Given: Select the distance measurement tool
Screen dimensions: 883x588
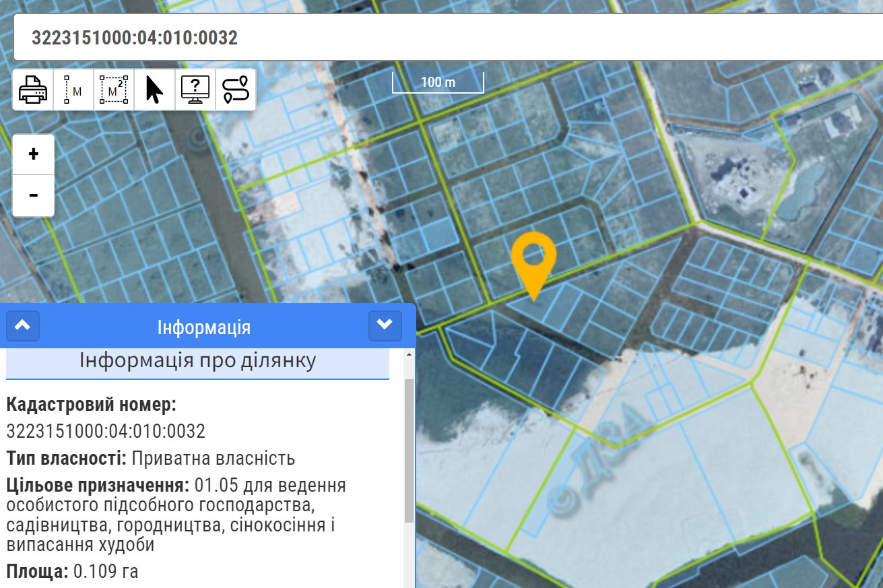Looking at the screenshot, I should click(x=73, y=89).
